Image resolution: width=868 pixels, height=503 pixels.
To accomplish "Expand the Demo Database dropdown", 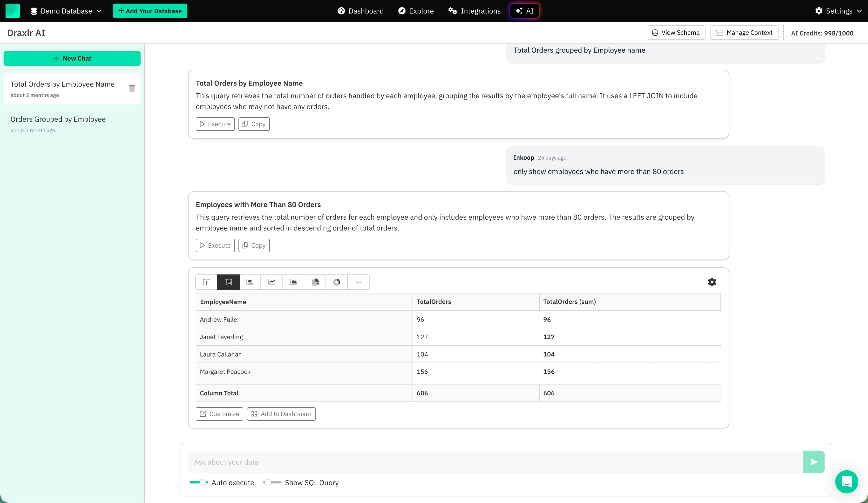I will tap(67, 11).
